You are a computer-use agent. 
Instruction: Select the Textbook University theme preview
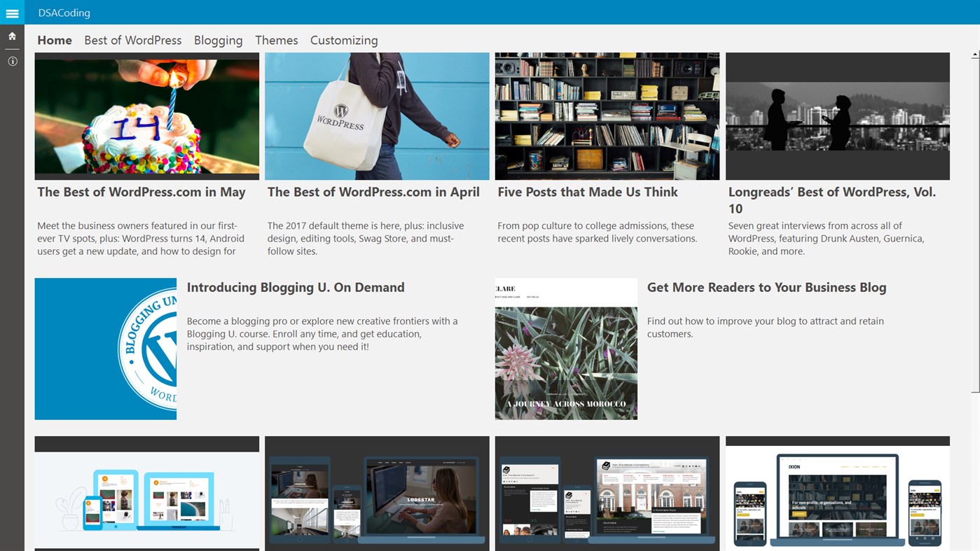pyautogui.click(x=607, y=494)
